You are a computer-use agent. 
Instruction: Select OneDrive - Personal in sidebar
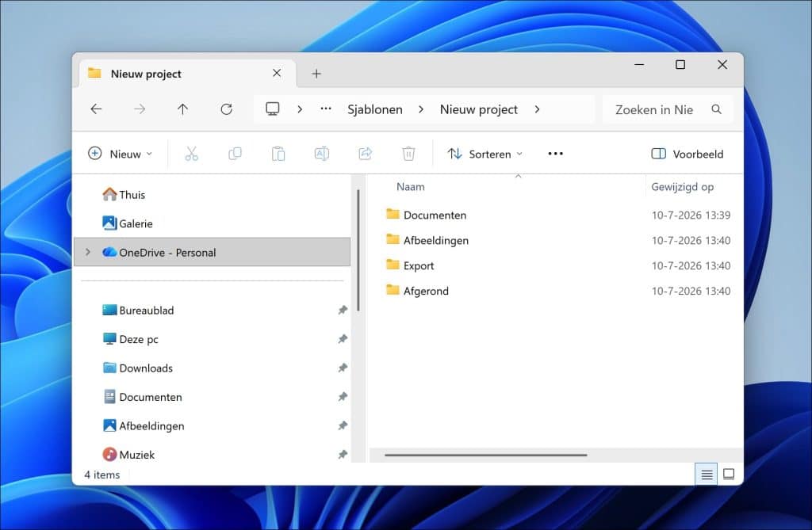pos(213,252)
